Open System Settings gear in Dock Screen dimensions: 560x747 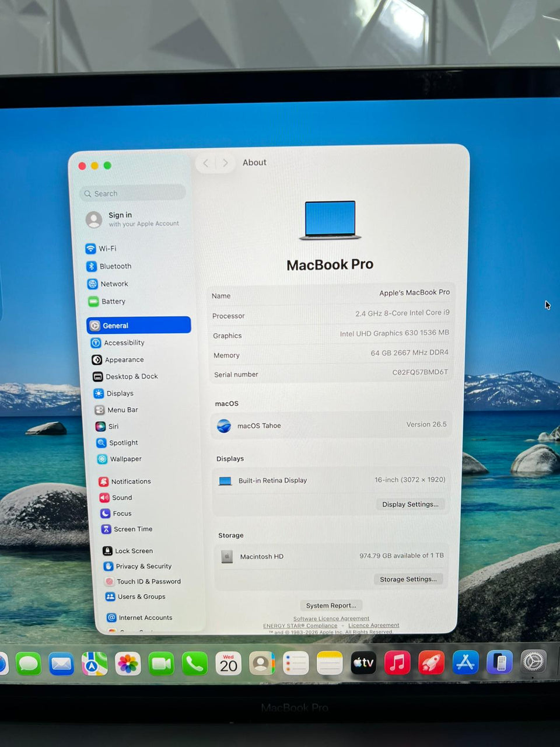(x=533, y=662)
